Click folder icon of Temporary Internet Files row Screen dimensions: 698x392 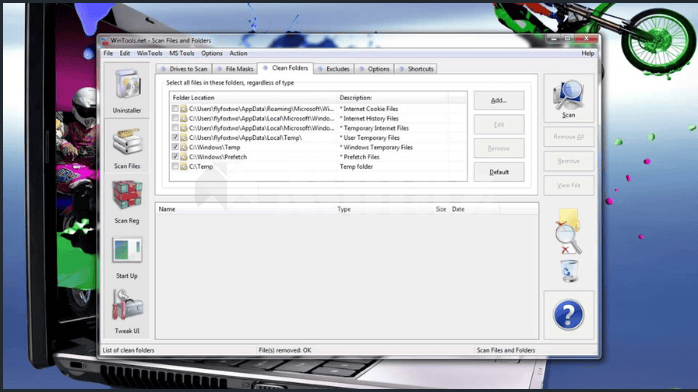click(x=184, y=128)
